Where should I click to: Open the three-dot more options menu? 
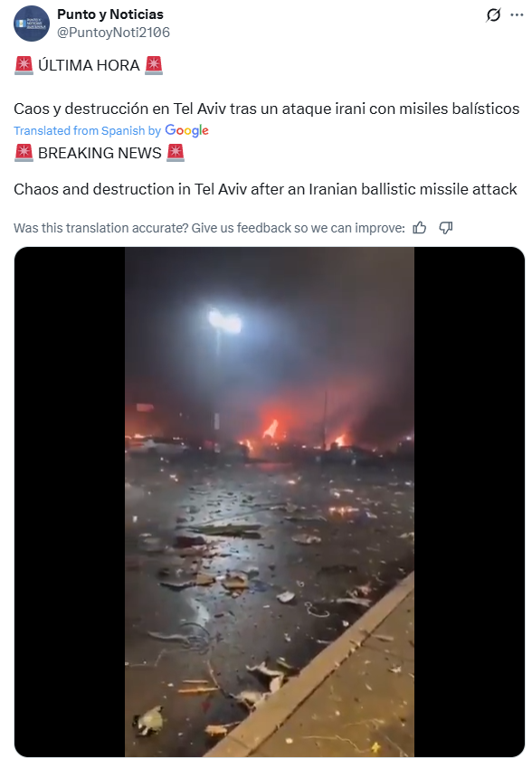click(517, 15)
